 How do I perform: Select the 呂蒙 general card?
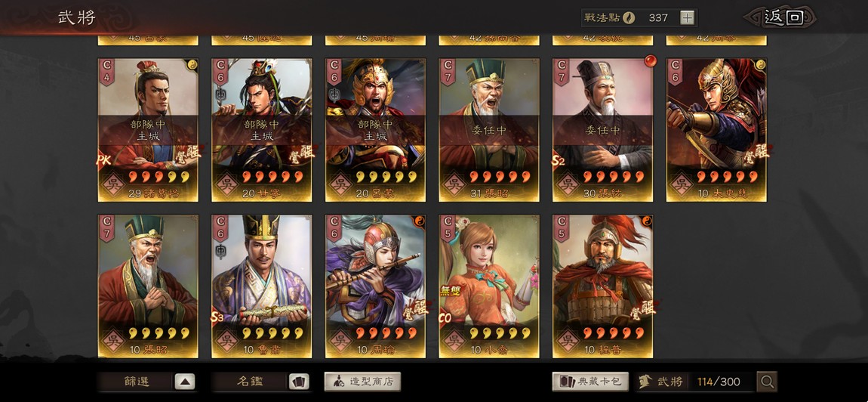[375, 130]
